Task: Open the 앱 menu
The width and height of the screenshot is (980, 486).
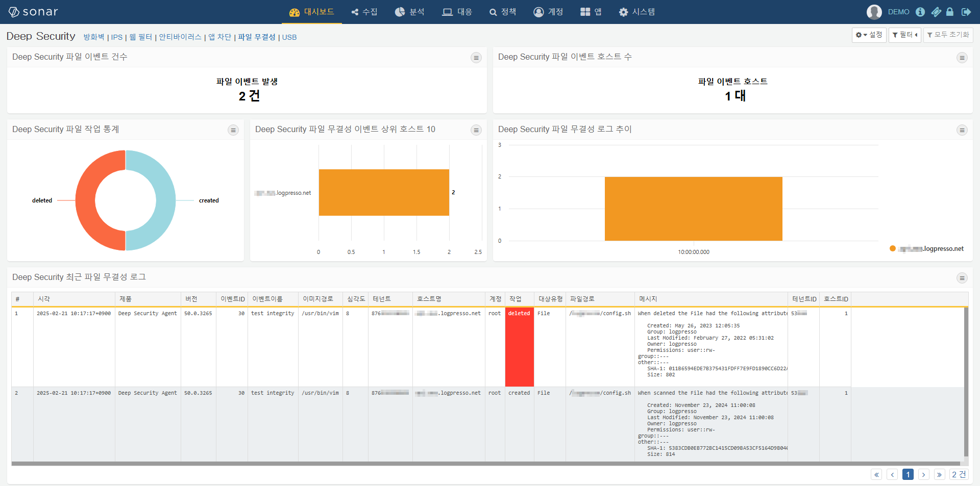Action: [x=591, y=12]
